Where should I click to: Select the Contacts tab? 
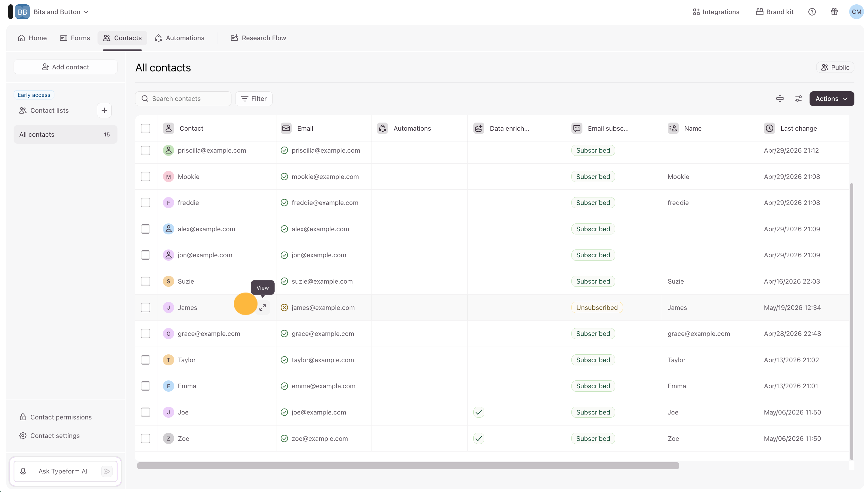coord(122,38)
